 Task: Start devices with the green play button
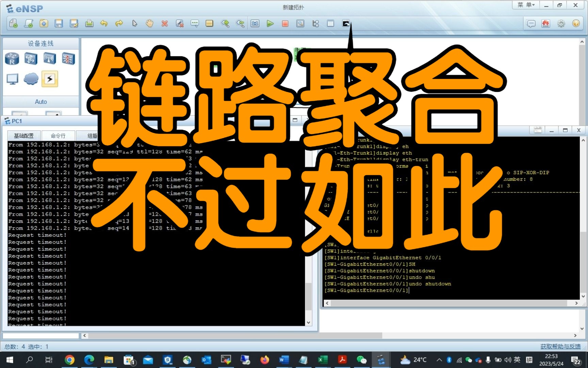coord(270,24)
